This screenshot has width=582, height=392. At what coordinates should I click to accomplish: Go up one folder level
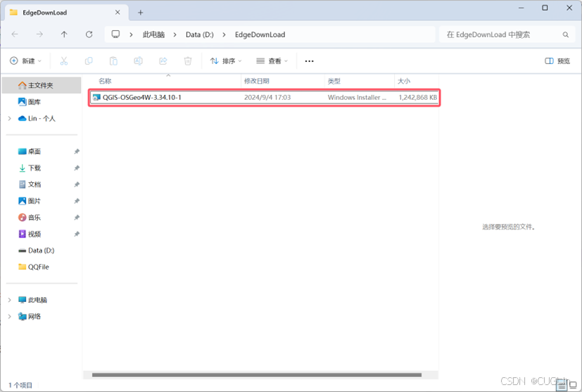(x=64, y=34)
